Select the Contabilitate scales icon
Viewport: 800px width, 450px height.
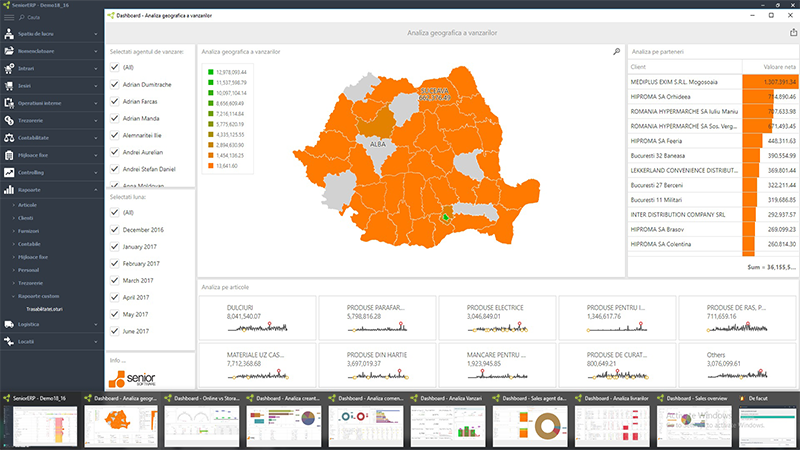[9, 138]
